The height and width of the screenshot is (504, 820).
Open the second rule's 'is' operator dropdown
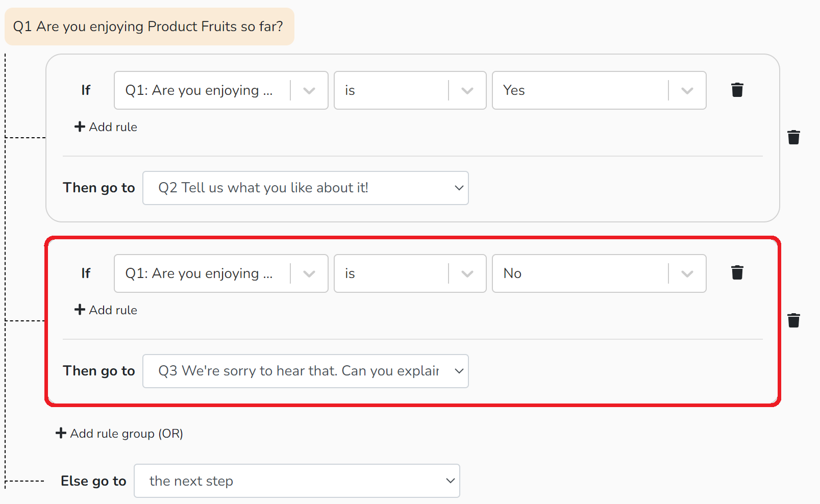pos(410,273)
